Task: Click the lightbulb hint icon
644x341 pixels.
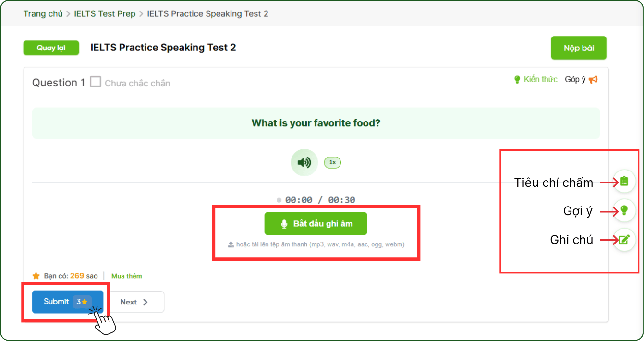Action: click(624, 210)
